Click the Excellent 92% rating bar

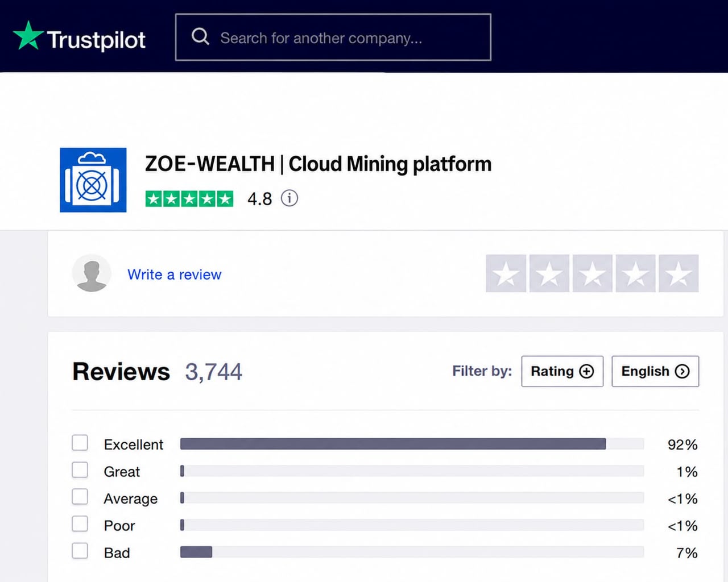412,444
